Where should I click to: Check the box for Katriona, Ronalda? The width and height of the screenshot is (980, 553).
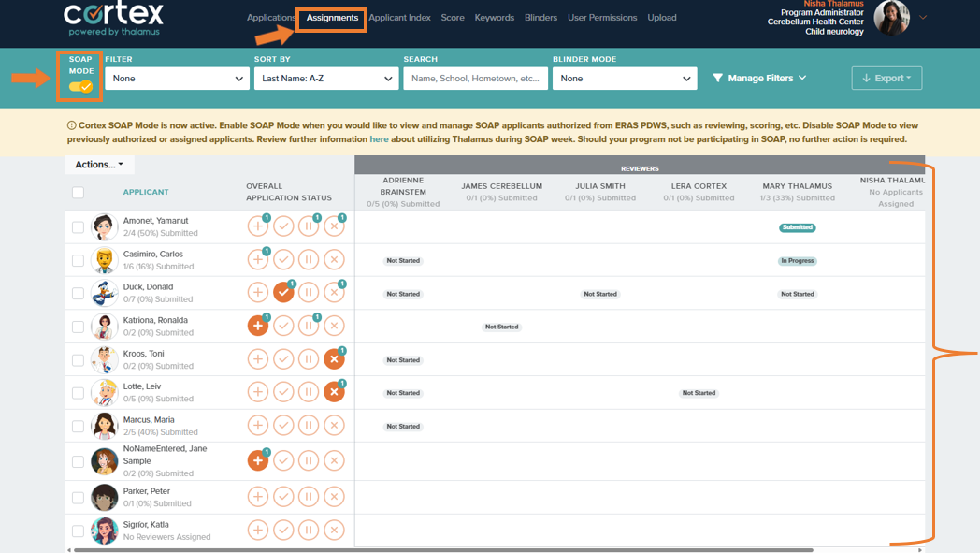coord(78,327)
